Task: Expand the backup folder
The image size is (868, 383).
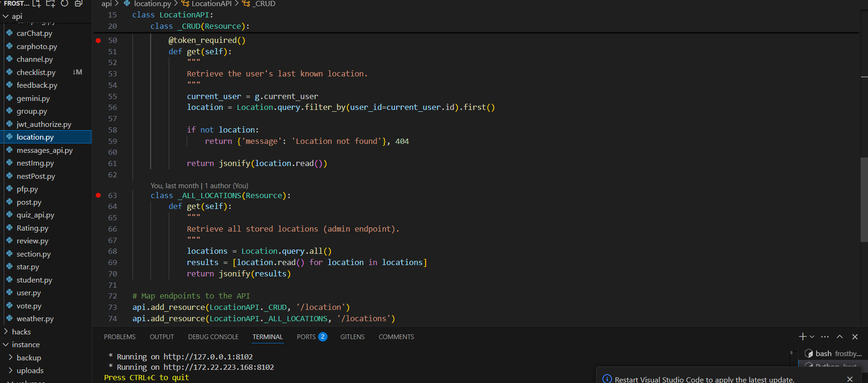Action: click(x=46, y=358)
